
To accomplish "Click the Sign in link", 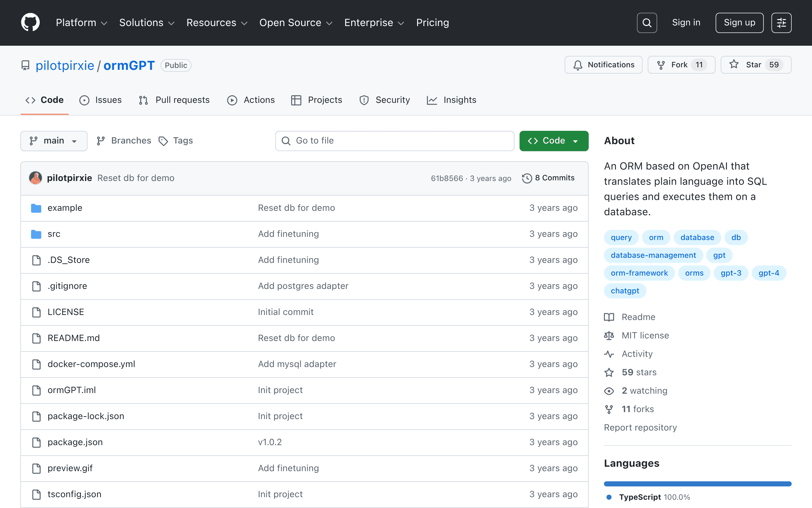I will pos(686,23).
